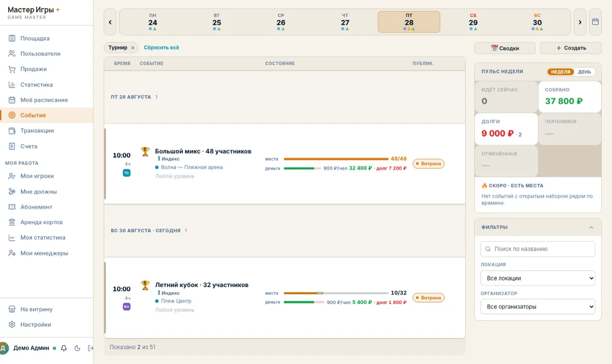Click places progress bar of Летний кубок
The width and height of the screenshot is (612, 364).
click(x=336, y=293)
